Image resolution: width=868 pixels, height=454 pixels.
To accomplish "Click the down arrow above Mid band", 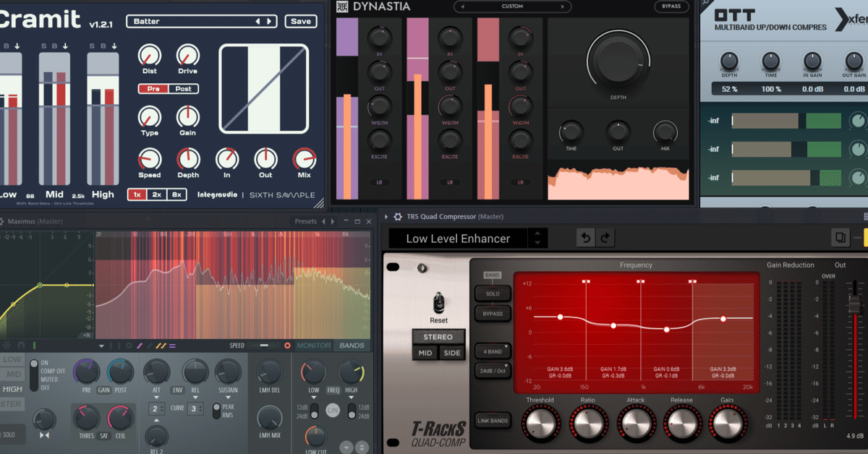I will pyautogui.click(x=64, y=46).
